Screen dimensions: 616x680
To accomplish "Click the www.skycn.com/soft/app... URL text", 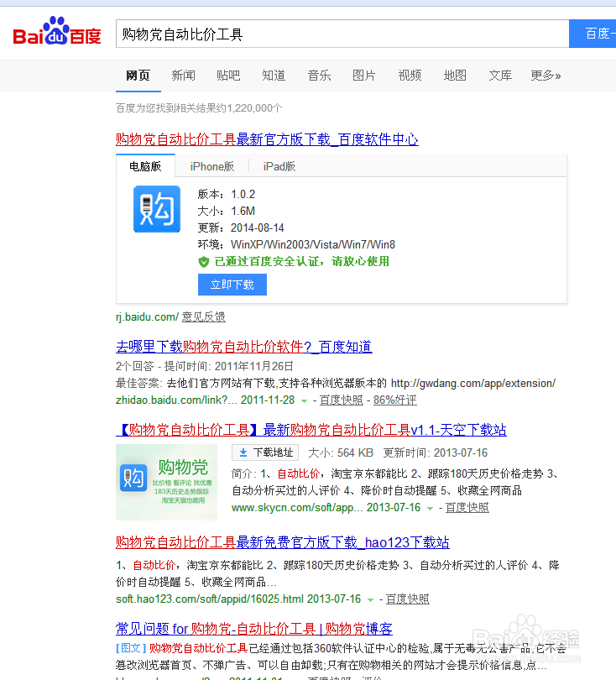I will pos(297,507).
